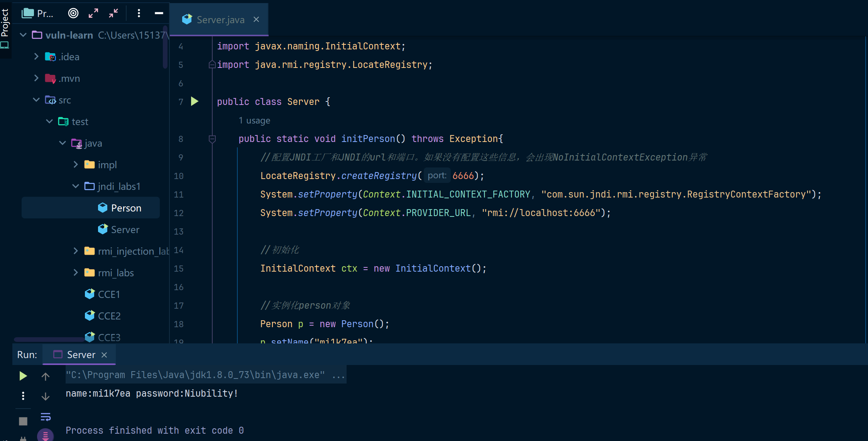This screenshot has width=868, height=441.
Task: Click the '1 usage' inlay hint
Action: point(254,120)
